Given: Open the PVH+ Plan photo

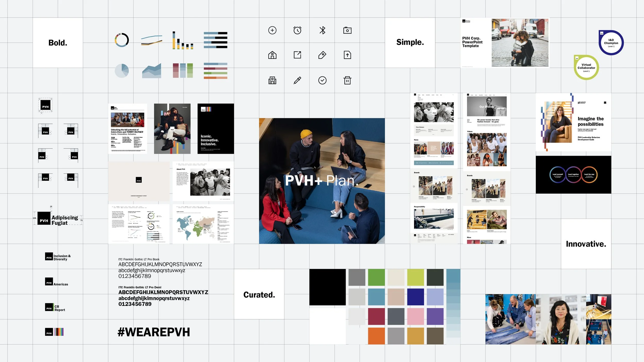Looking at the screenshot, I should [x=322, y=181].
